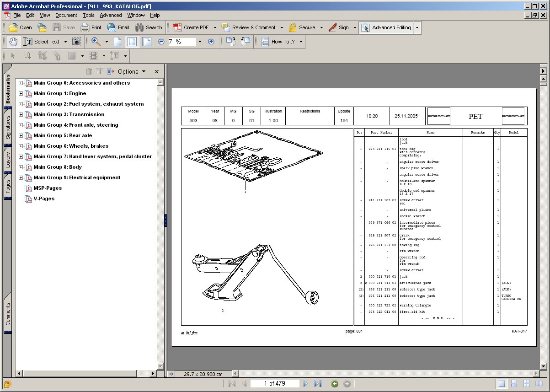550x392 pixels.
Task: Open the Bookmarks Options menu
Action: pos(132,71)
